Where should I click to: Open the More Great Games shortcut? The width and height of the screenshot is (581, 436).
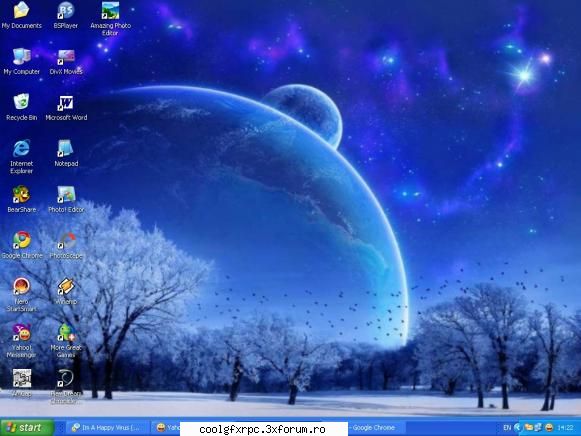click(x=66, y=341)
